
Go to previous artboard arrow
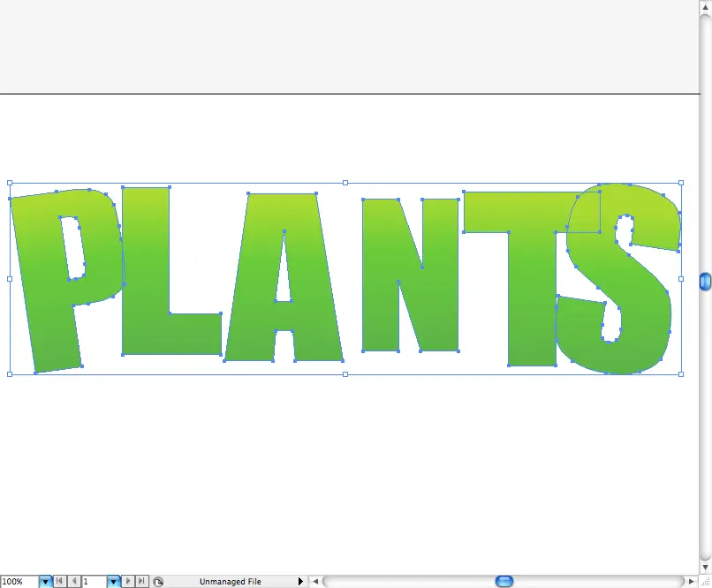74,581
